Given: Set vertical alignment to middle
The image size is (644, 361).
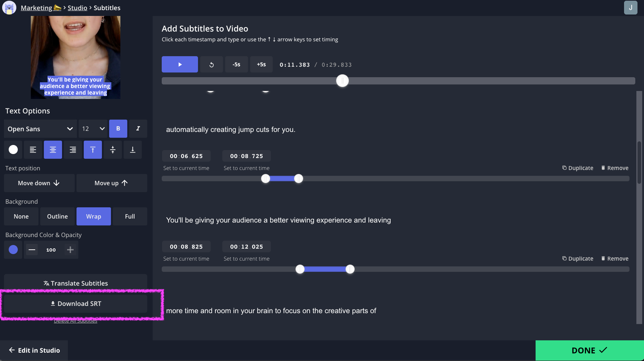Looking at the screenshot, I should (113, 150).
